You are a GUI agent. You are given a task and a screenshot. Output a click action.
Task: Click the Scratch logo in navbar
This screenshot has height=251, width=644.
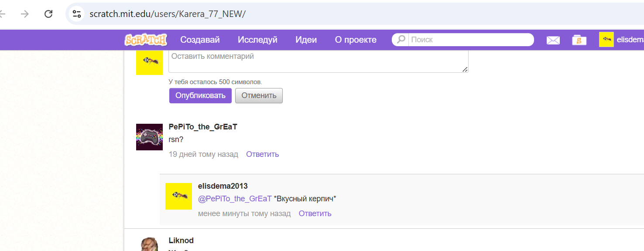point(146,40)
